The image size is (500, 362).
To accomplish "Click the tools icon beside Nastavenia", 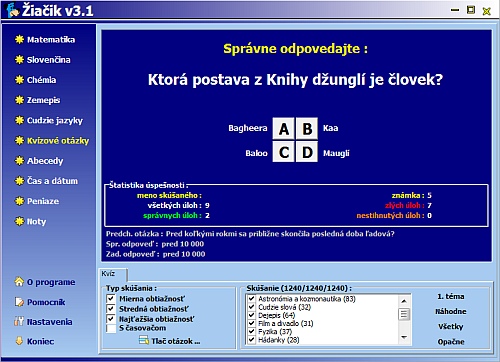I will [x=19, y=322].
